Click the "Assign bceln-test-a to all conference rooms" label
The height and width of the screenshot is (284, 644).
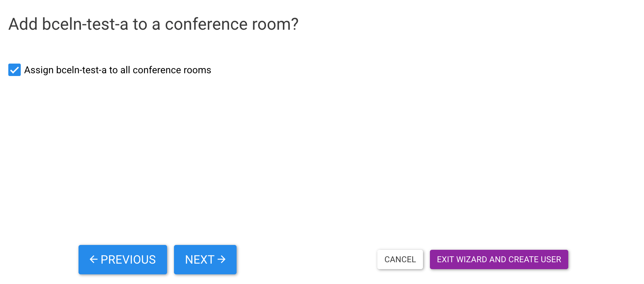point(118,70)
